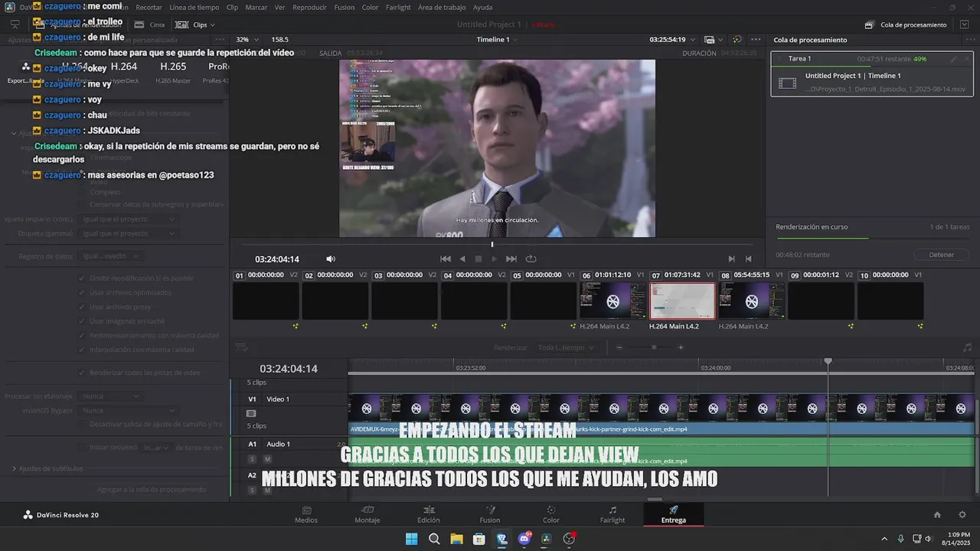Click the Cola de procesamiento toolbar icon

click(x=870, y=24)
